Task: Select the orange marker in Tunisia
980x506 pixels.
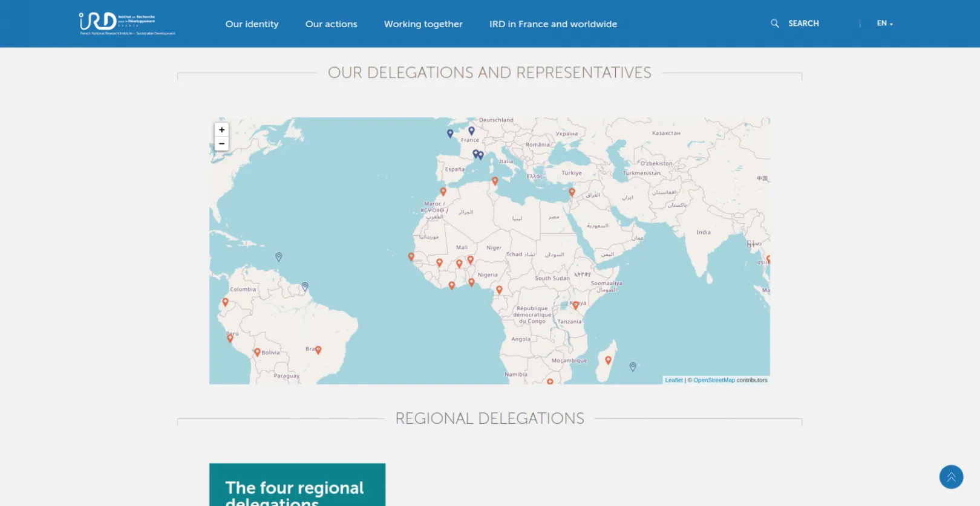Action: click(495, 181)
